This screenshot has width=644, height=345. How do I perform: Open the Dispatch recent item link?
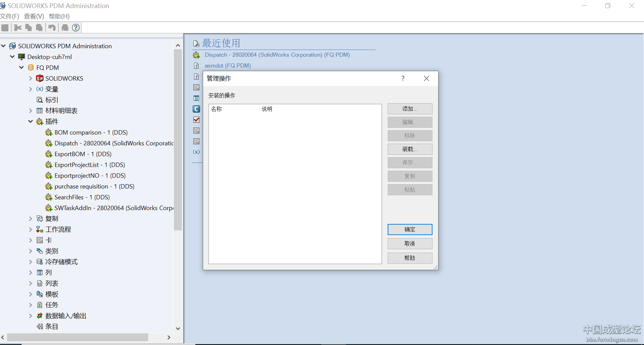tap(277, 55)
